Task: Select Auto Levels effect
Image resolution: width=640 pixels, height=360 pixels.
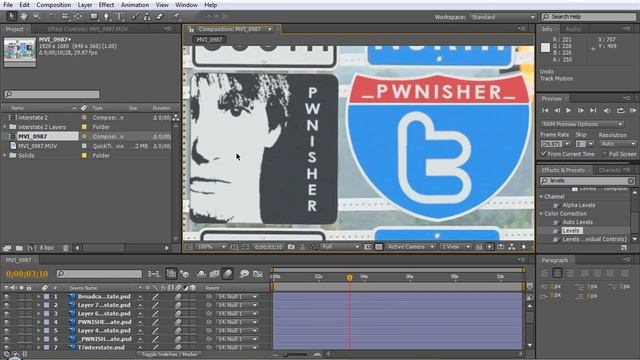Action: [577, 222]
